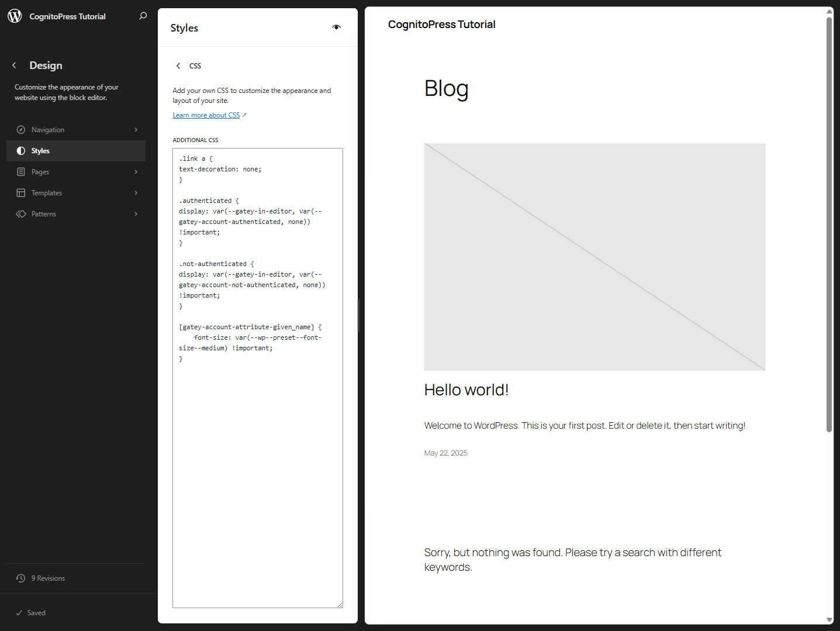Expand the Patterns section chevron

pos(136,214)
